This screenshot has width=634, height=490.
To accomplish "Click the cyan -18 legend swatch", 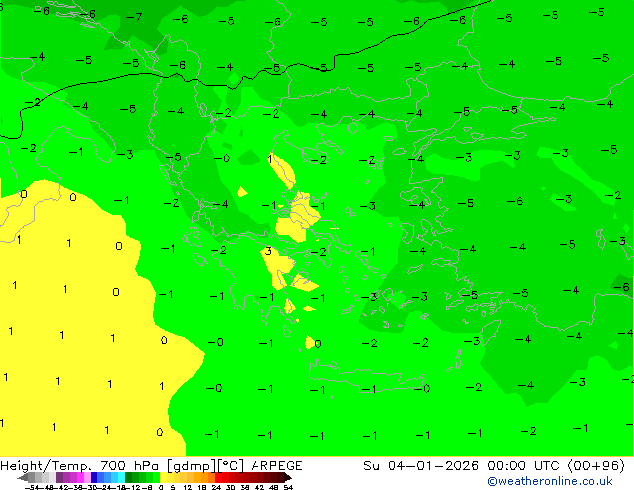I will tap(122, 477).
